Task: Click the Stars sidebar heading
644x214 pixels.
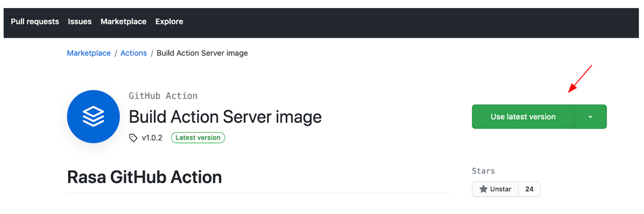Action: (x=483, y=171)
